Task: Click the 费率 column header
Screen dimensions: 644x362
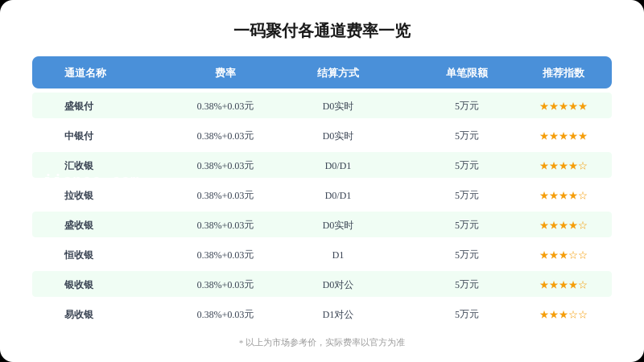Action: (x=225, y=72)
